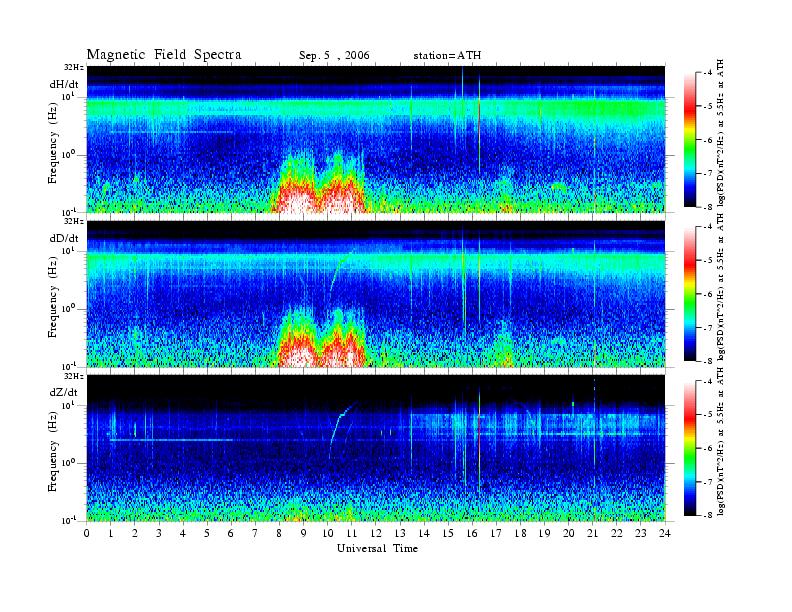792x612 pixels.
Task: Click hour tick label "10" on time axis
Action: pyautogui.click(x=328, y=533)
